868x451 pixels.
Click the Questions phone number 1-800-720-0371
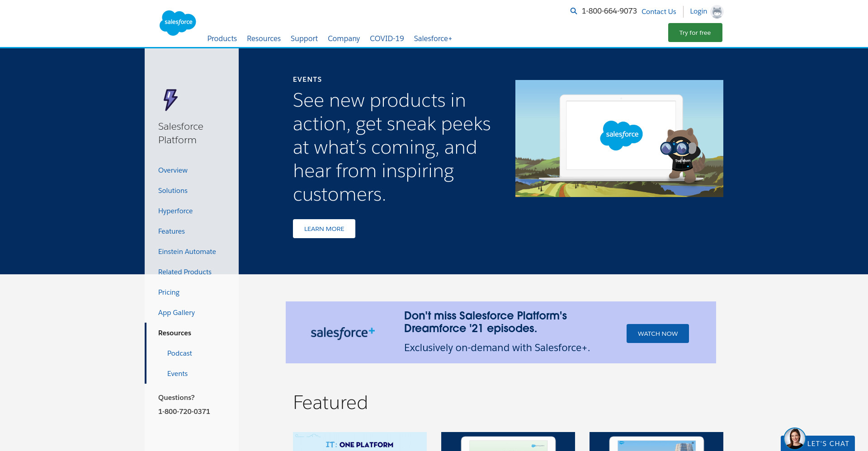[x=184, y=412]
